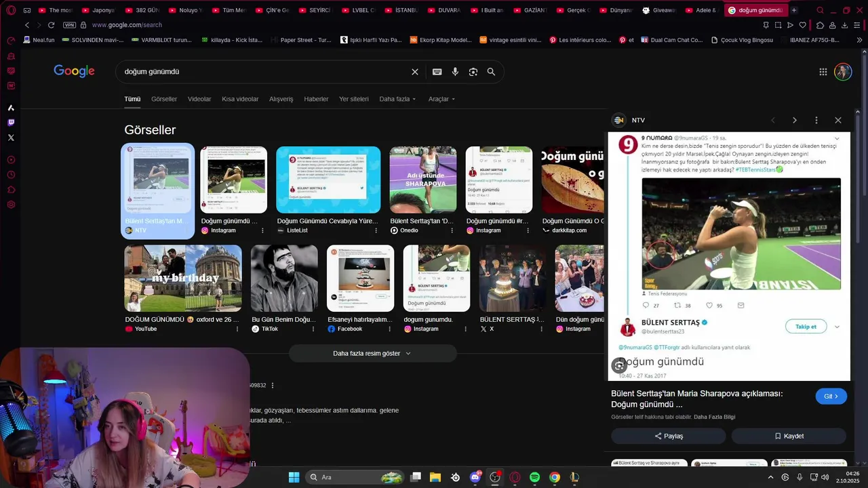868x488 pixels.
Task: Click the Windows taskbar Ara search box
Action: click(x=355, y=477)
